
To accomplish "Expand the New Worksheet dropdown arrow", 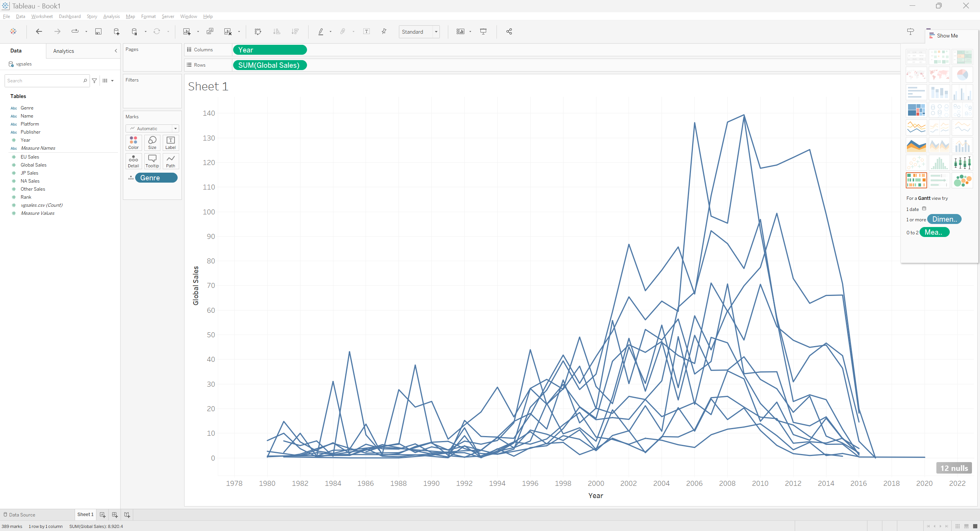I will (198, 32).
